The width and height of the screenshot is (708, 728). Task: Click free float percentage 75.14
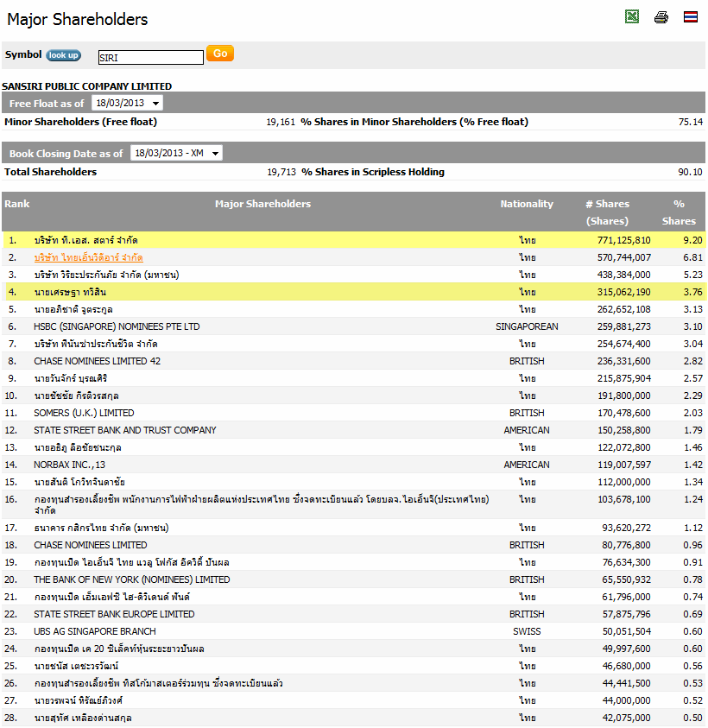click(x=691, y=122)
